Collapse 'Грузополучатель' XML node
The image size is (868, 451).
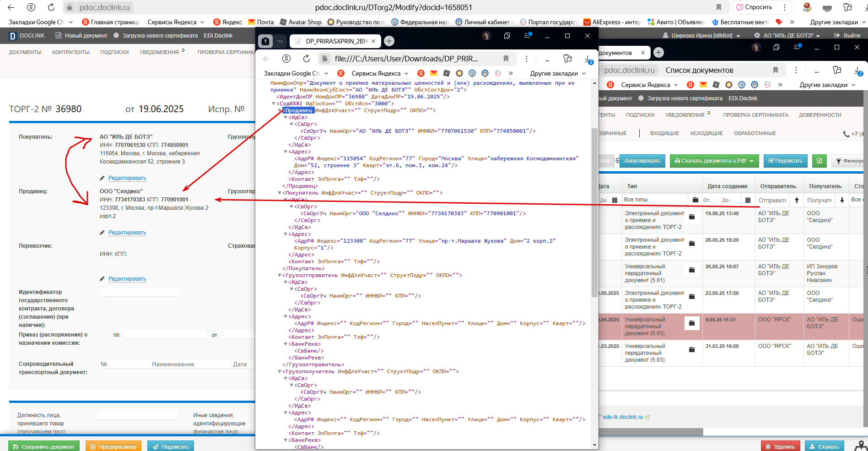(x=280, y=372)
